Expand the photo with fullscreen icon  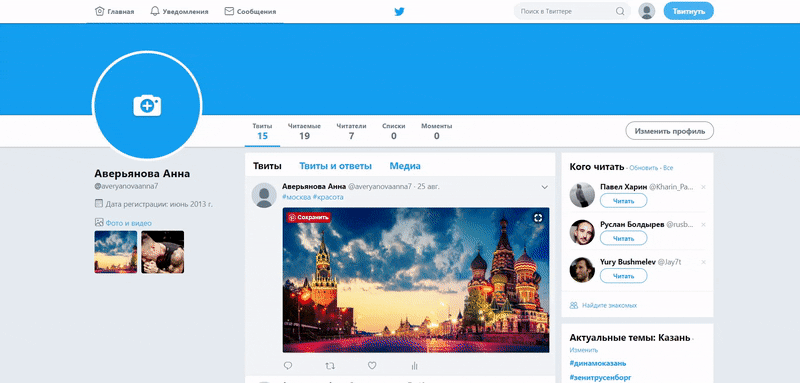pyautogui.click(x=538, y=218)
